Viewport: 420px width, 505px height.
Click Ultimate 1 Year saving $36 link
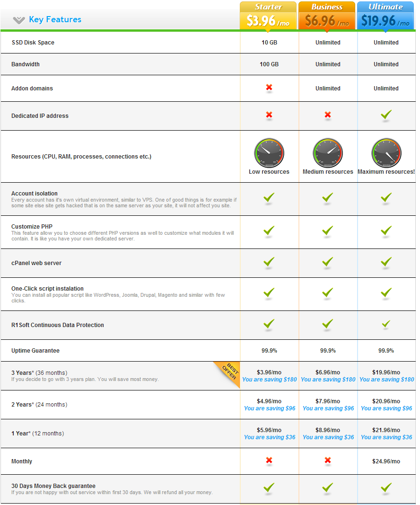point(386,437)
